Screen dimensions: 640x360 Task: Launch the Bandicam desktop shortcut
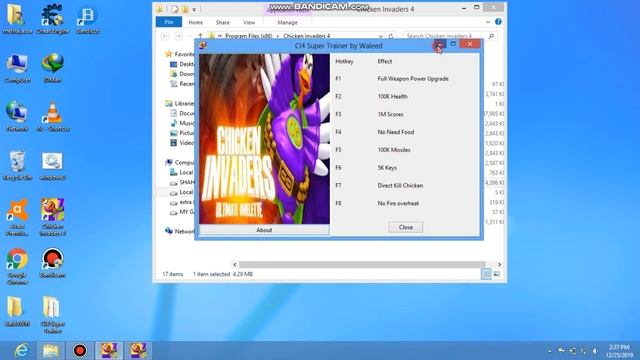point(52,263)
